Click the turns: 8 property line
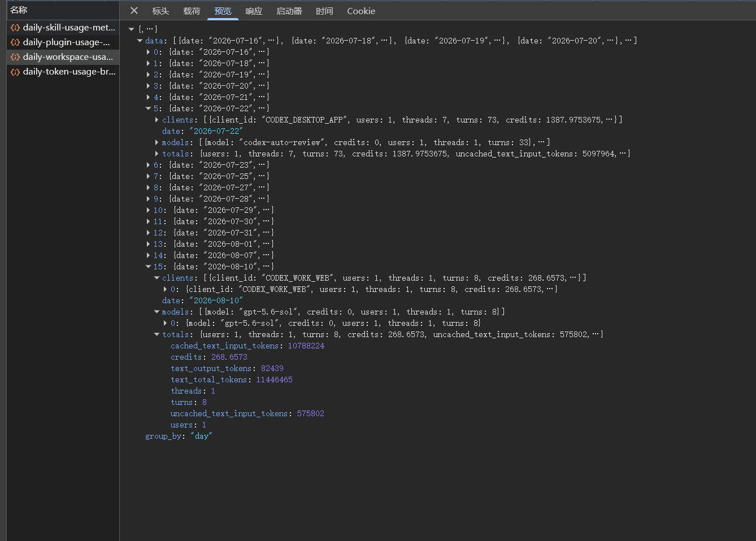756x541 pixels. (189, 402)
